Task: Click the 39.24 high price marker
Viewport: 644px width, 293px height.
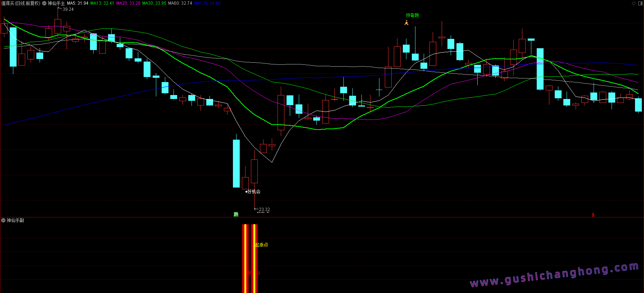Action: tap(68, 9)
